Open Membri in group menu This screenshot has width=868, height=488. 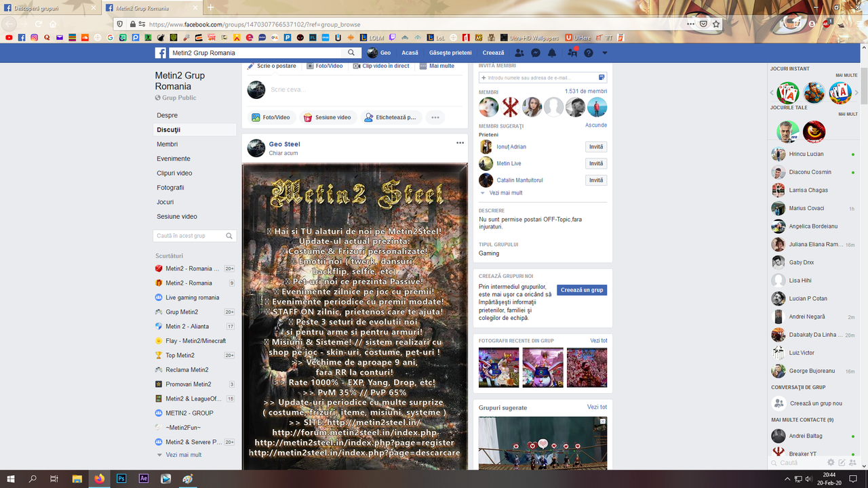point(167,144)
